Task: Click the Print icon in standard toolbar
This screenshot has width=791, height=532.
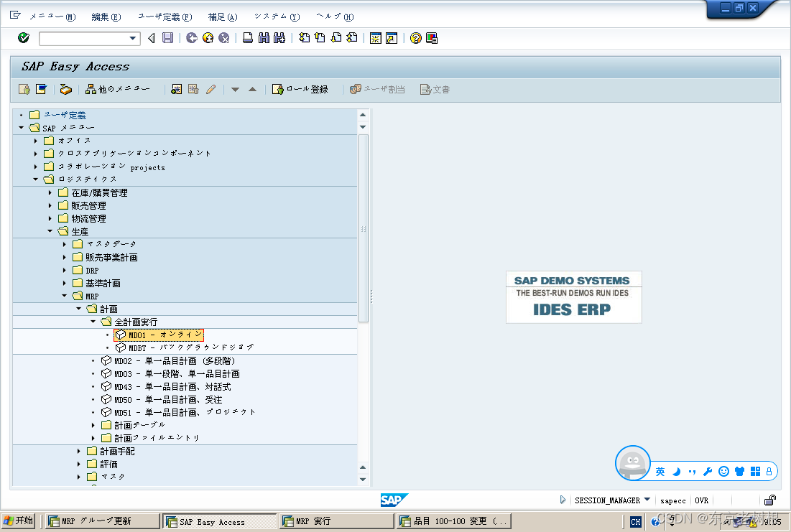Action: pos(248,38)
